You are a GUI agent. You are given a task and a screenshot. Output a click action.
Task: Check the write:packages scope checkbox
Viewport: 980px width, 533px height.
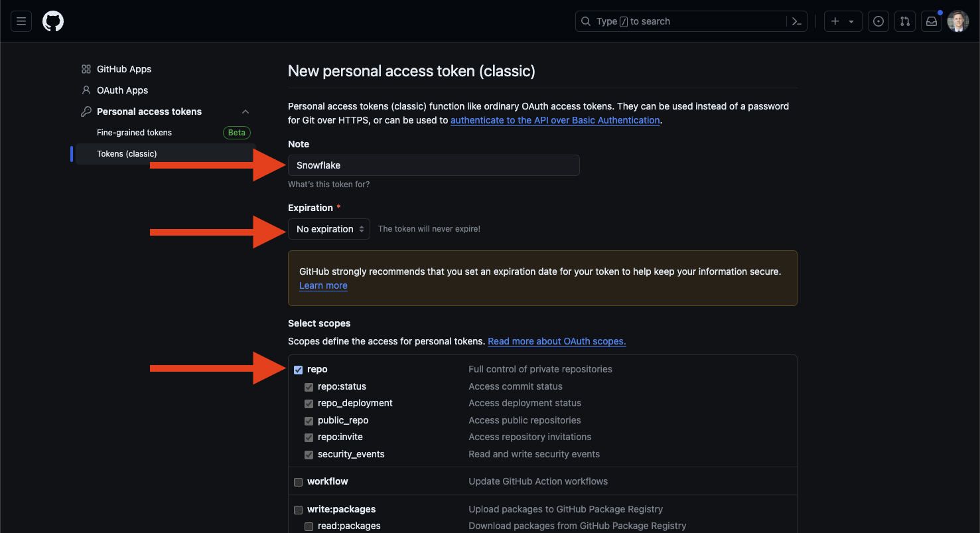click(x=299, y=510)
